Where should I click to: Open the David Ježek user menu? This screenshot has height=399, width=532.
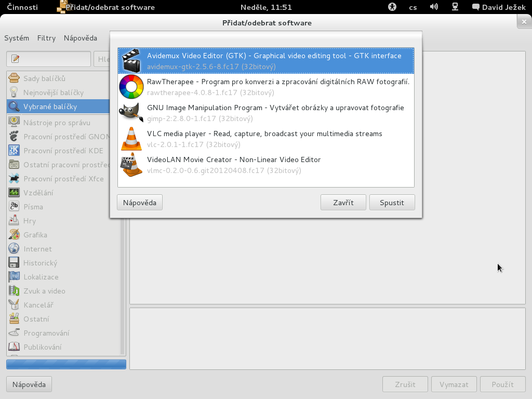tap(499, 7)
